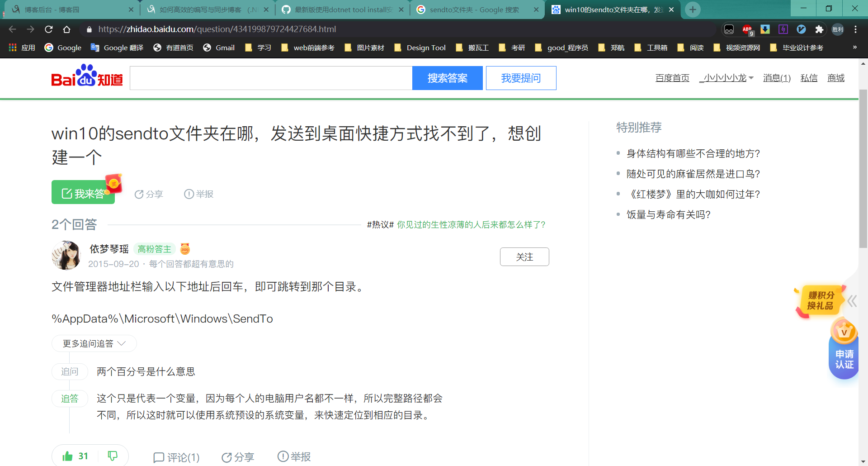This screenshot has height=466, width=868.
Task: Open 评论(1) comments on the answer
Action: pos(176,457)
